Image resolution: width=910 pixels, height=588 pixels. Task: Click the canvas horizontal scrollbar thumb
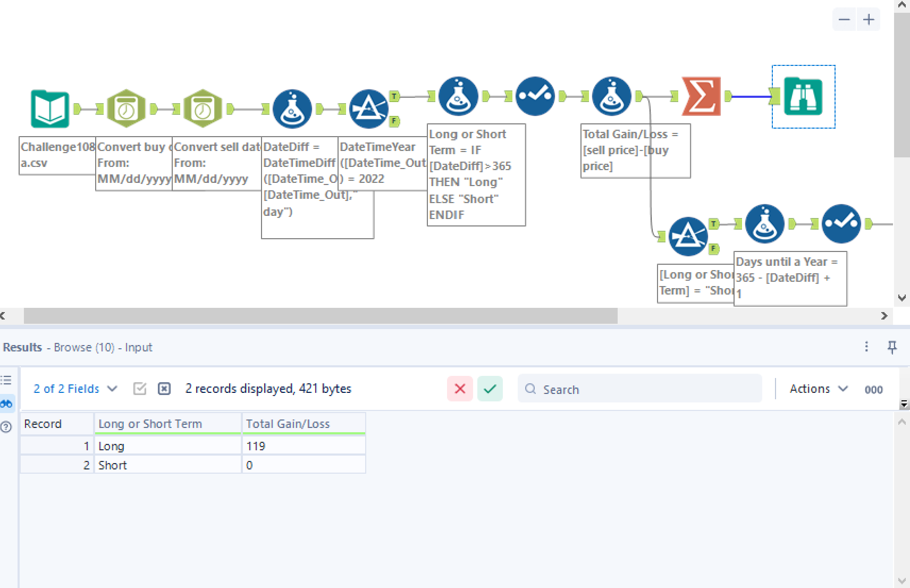[x=321, y=316]
